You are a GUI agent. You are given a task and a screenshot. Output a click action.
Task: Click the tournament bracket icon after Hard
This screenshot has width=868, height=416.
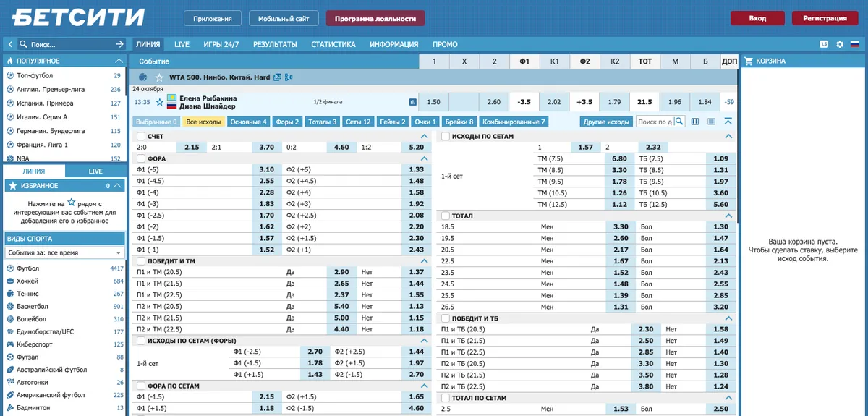289,77
